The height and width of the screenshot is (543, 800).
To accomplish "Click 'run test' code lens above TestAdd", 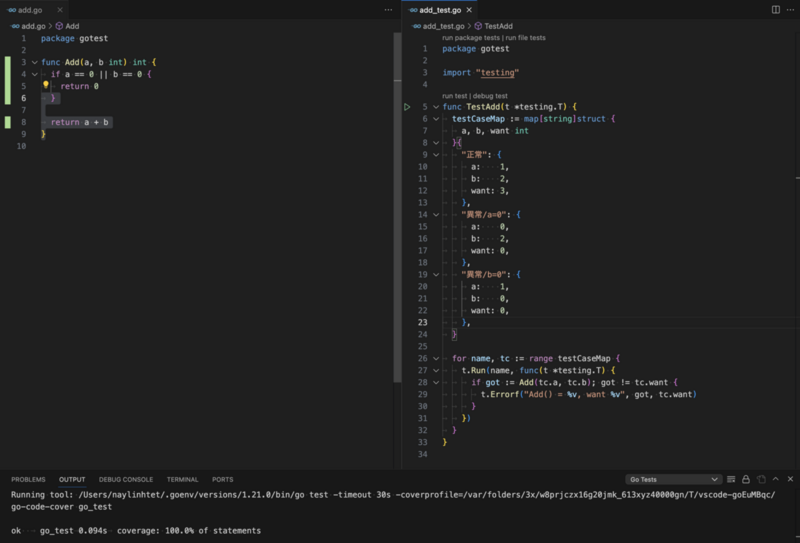I will [454, 96].
